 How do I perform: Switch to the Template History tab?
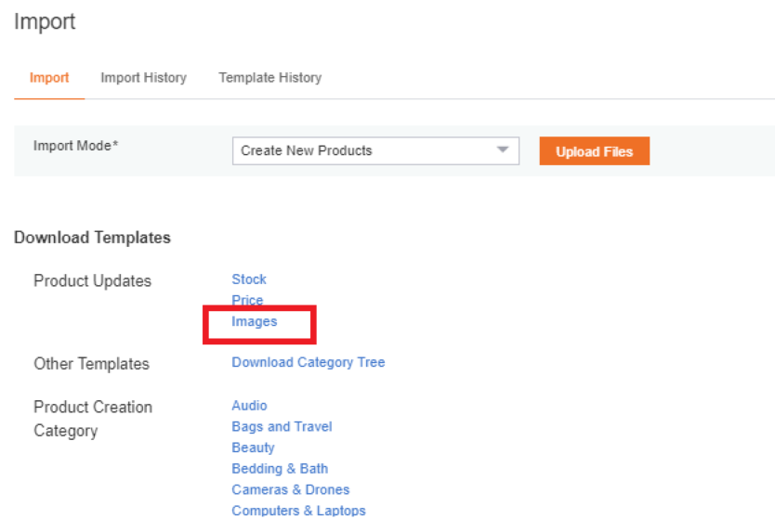click(x=269, y=78)
